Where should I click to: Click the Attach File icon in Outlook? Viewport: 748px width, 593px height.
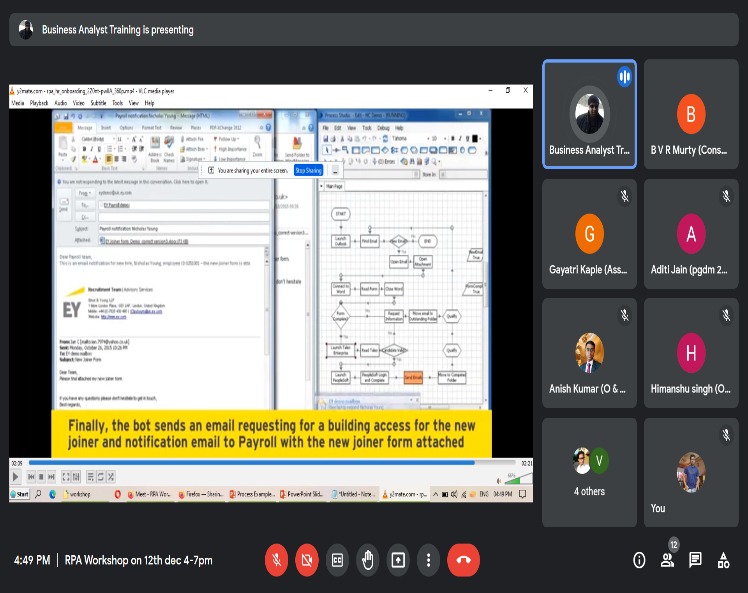[x=192, y=139]
